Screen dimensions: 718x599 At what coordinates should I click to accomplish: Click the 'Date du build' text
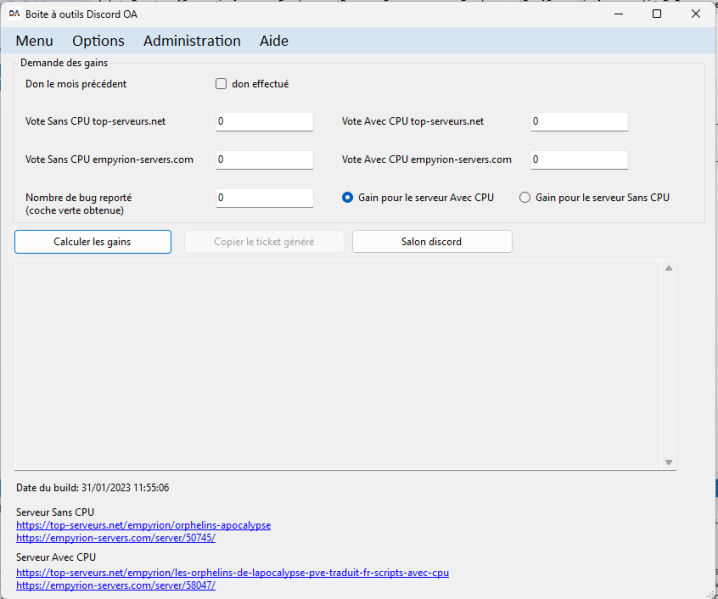click(x=92, y=488)
